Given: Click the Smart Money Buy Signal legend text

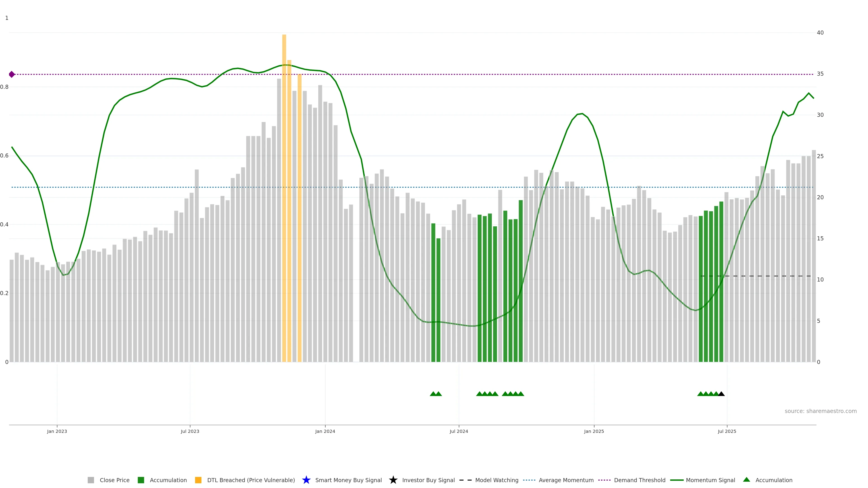Looking at the screenshot, I should (x=348, y=480).
